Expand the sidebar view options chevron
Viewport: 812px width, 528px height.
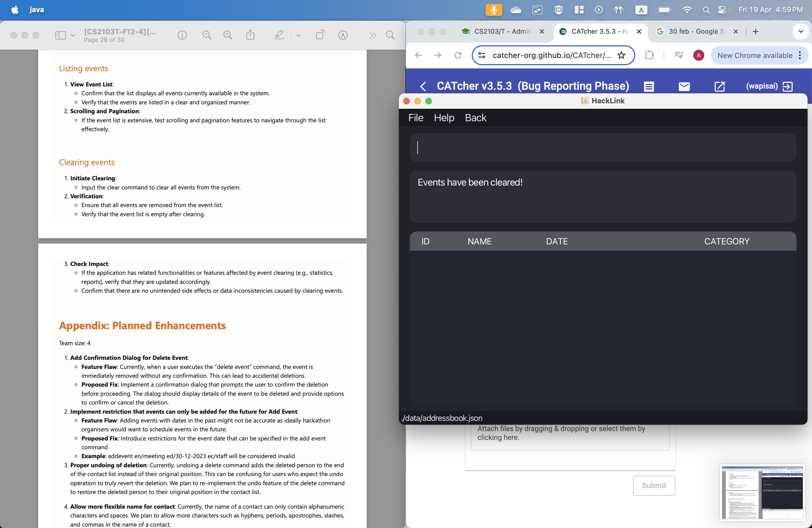pos(73,35)
